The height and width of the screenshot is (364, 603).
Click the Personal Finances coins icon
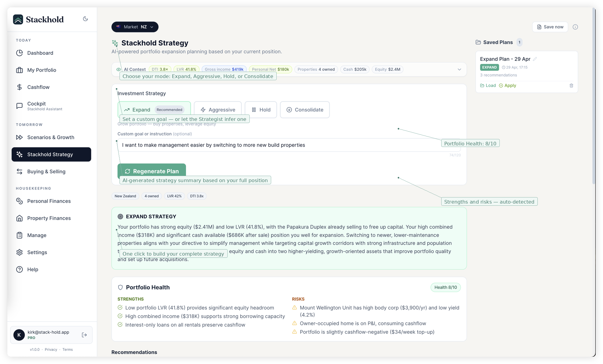[x=20, y=201]
